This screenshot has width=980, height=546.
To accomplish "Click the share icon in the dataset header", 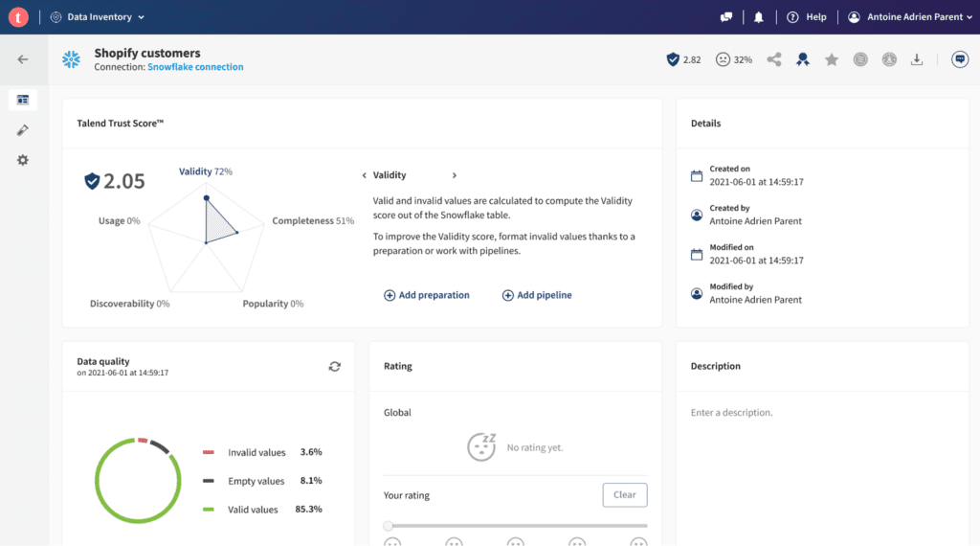I will pos(774,59).
